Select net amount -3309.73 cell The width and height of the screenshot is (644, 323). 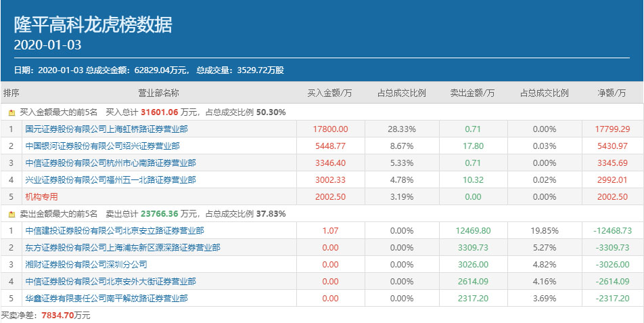[612, 247]
